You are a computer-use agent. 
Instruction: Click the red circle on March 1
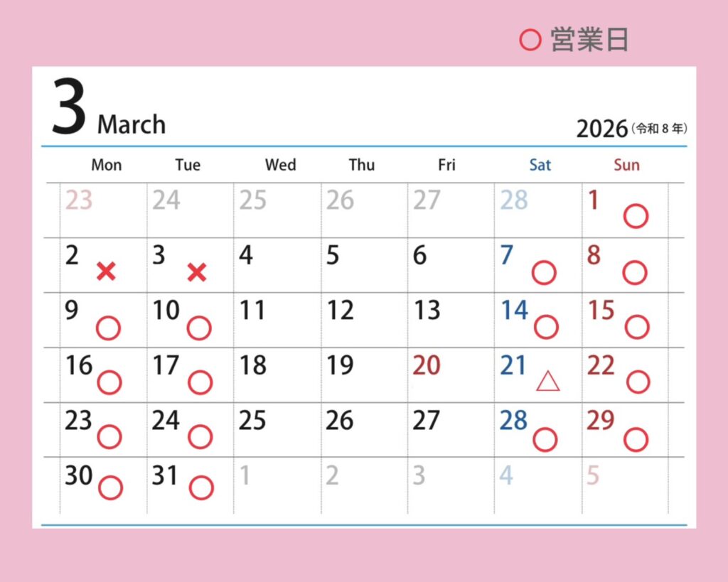(x=636, y=216)
